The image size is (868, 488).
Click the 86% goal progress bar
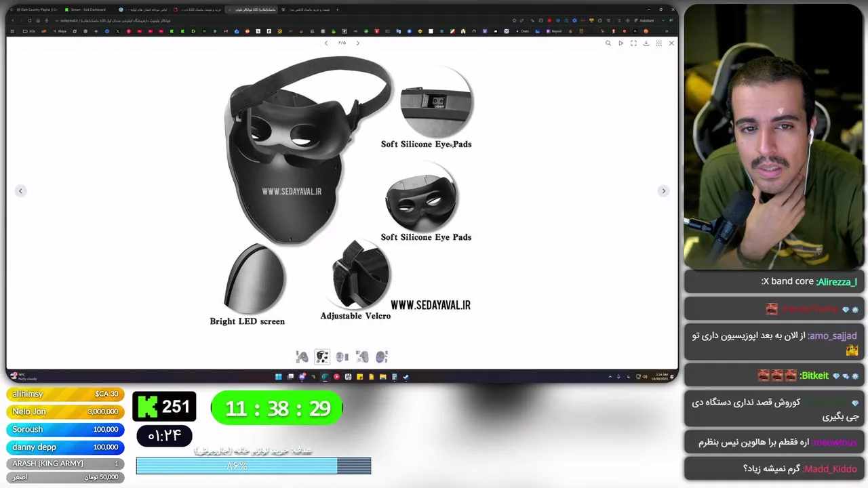[x=254, y=466]
